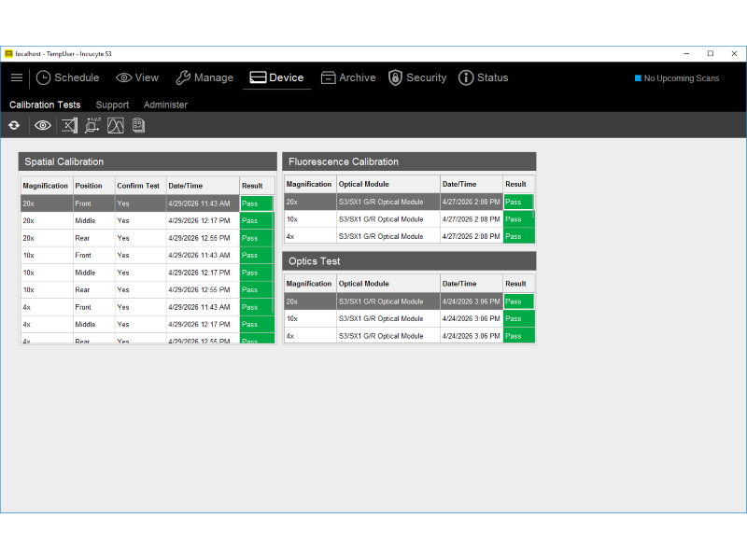Select 20x row in Fluorescence Calibration
This screenshot has width=747, height=560.
tap(409, 202)
